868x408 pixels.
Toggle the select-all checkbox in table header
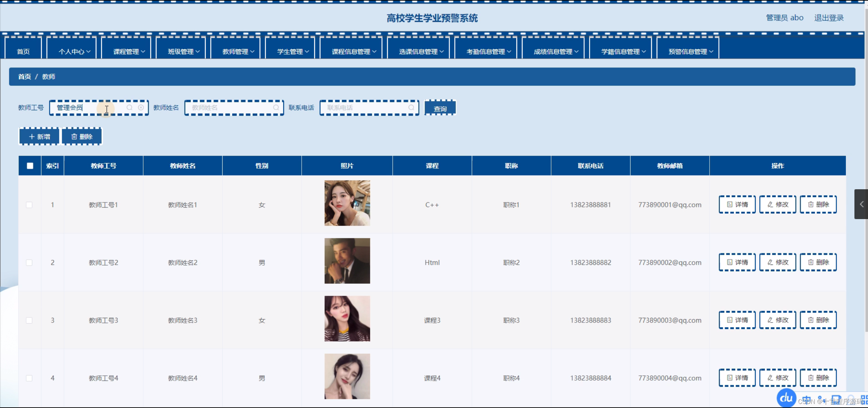point(30,166)
